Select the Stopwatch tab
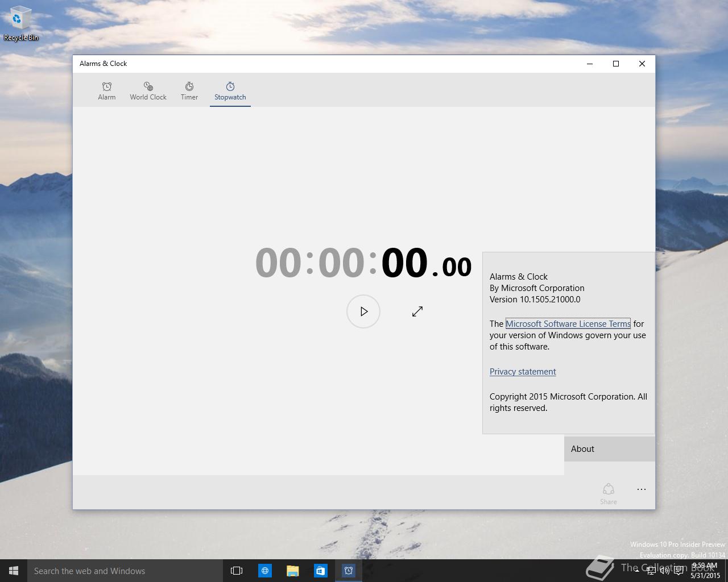Screen dimensions: 728x582 coord(230,91)
